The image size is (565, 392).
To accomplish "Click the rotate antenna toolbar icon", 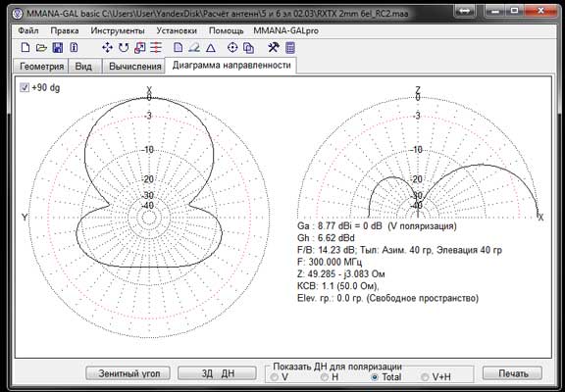I will click(x=124, y=47).
